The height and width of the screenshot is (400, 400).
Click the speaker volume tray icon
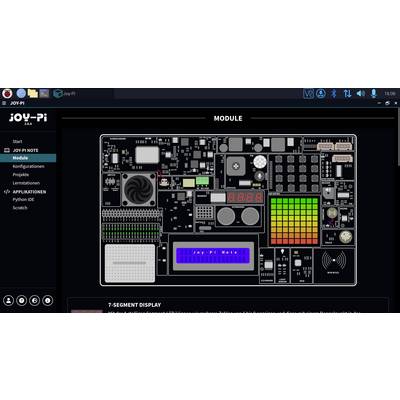(x=360, y=93)
